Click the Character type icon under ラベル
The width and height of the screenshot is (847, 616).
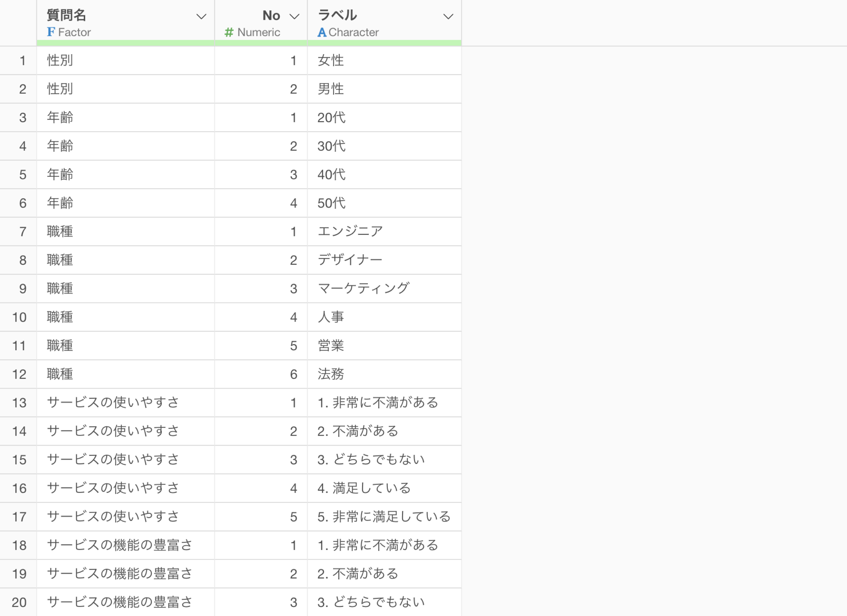pos(321,32)
